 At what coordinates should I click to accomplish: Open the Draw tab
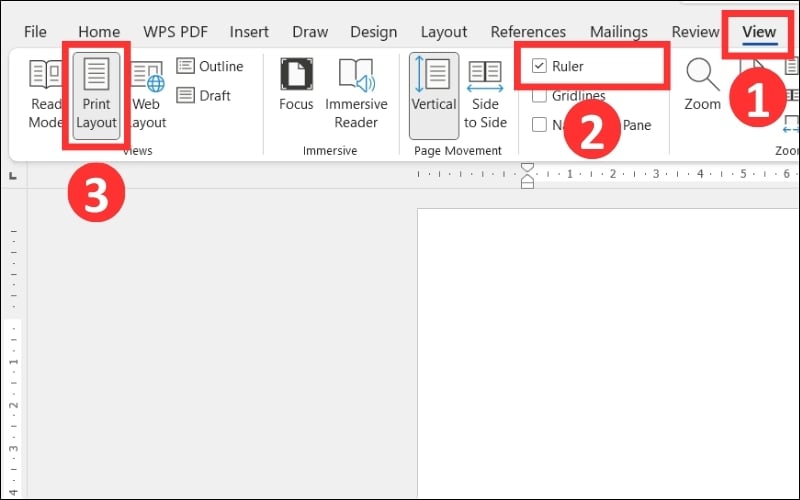[310, 32]
